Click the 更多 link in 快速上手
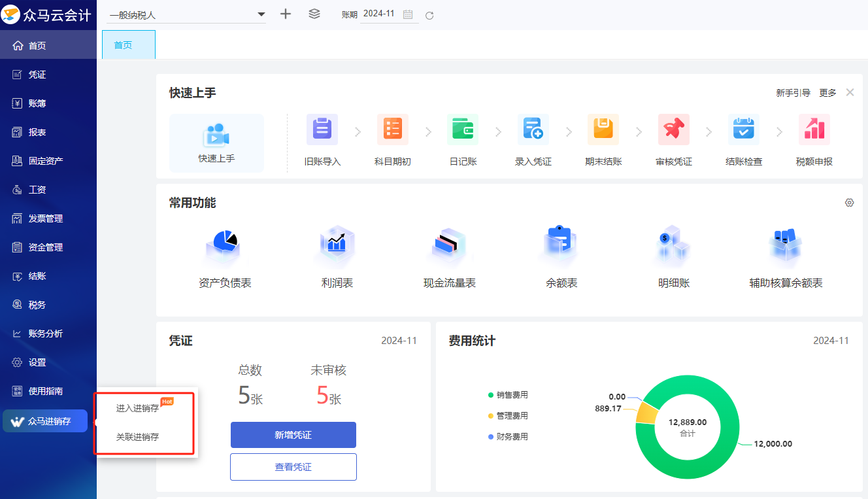The image size is (868, 499). point(828,93)
